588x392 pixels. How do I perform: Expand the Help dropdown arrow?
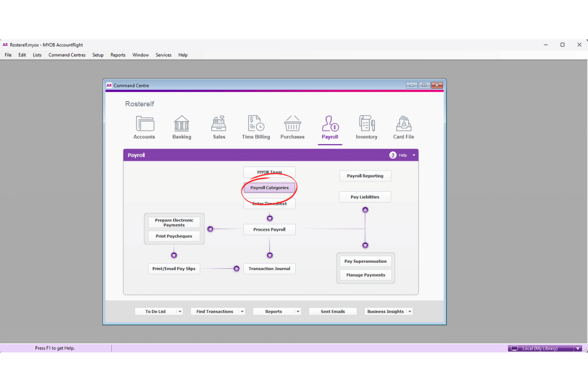click(414, 155)
